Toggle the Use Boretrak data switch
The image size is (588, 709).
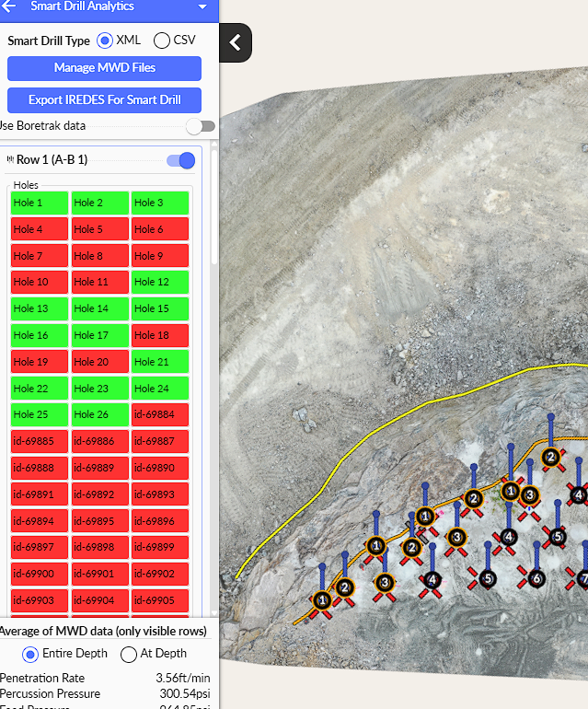(201, 126)
